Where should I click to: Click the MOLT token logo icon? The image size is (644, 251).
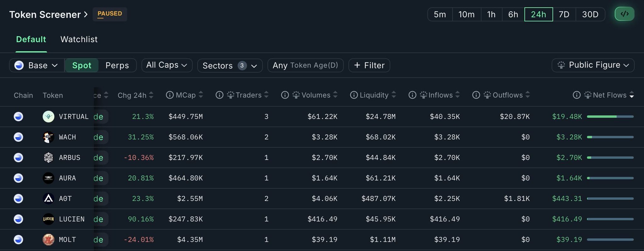[48, 240]
